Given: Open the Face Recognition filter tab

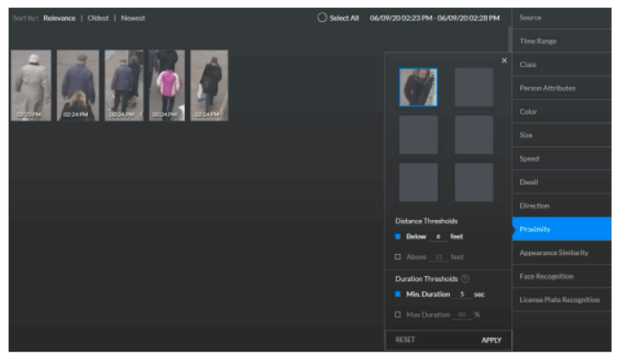Looking at the screenshot, I should pyautogui.click(x=561, y=276).
